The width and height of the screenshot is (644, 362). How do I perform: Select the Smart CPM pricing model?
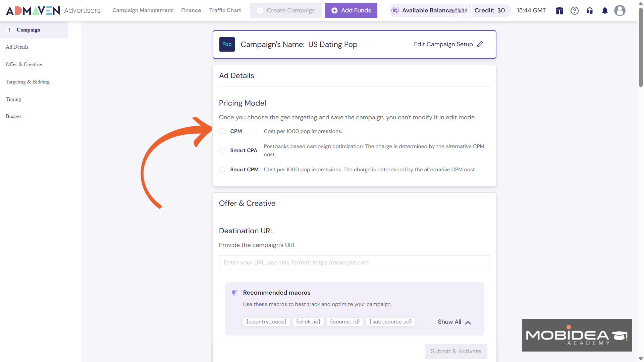(222, 170)
